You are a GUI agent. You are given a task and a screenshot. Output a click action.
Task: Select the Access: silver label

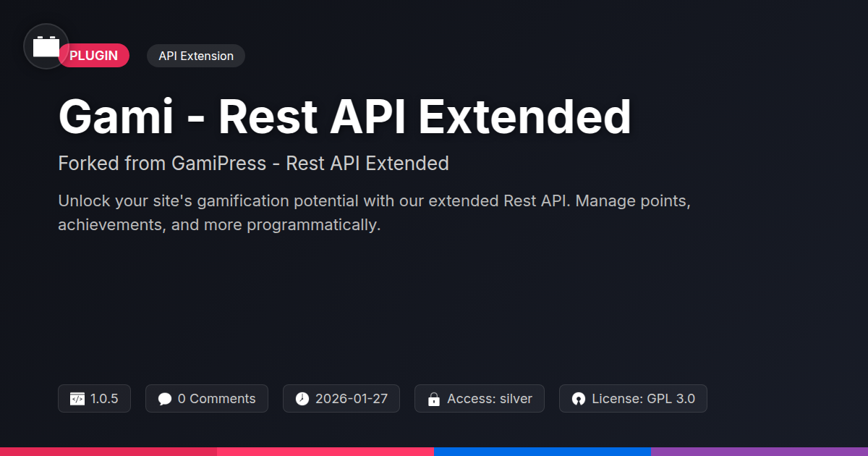[490, 399]
